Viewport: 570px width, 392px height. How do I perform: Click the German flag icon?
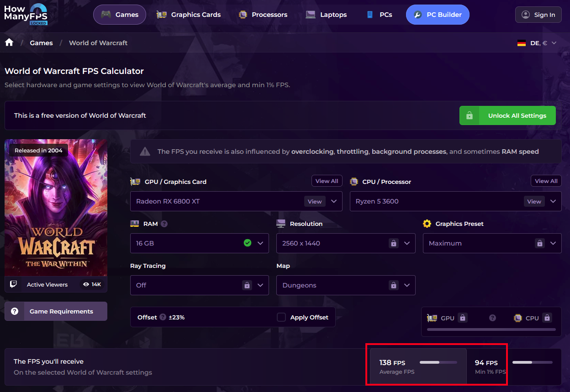click(522, 43)
